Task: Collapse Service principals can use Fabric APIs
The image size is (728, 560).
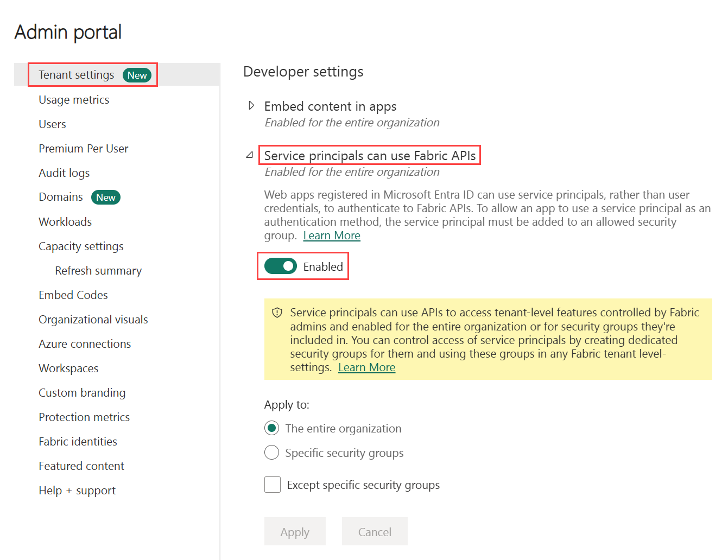Action: (250, 155)
